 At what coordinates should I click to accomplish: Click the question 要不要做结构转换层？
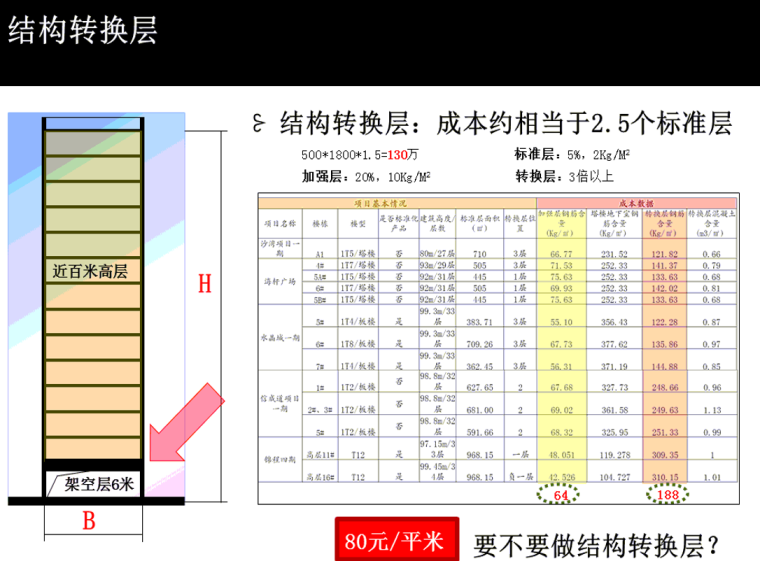pyautogui.click(x=597, y=543)
